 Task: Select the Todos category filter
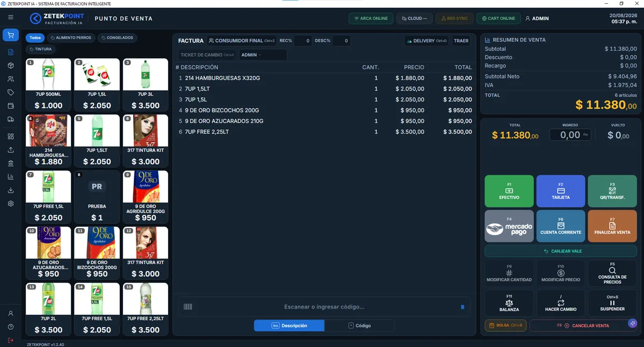(35, 38)
